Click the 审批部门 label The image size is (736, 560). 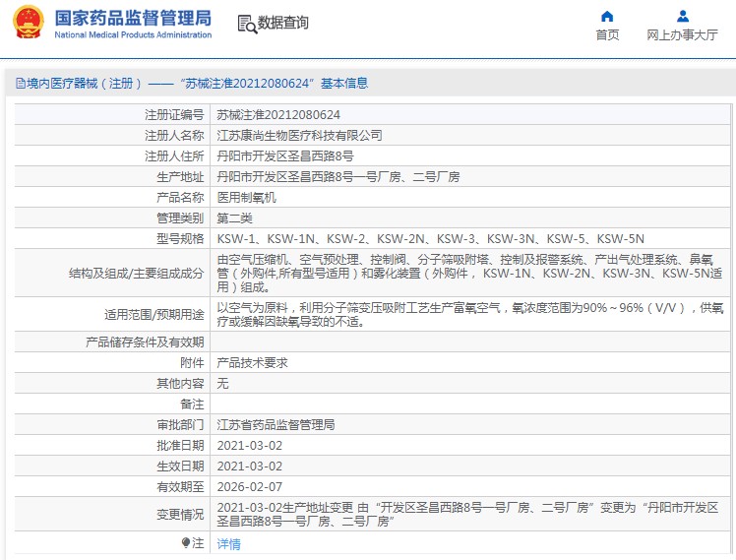tap(180, 425)
